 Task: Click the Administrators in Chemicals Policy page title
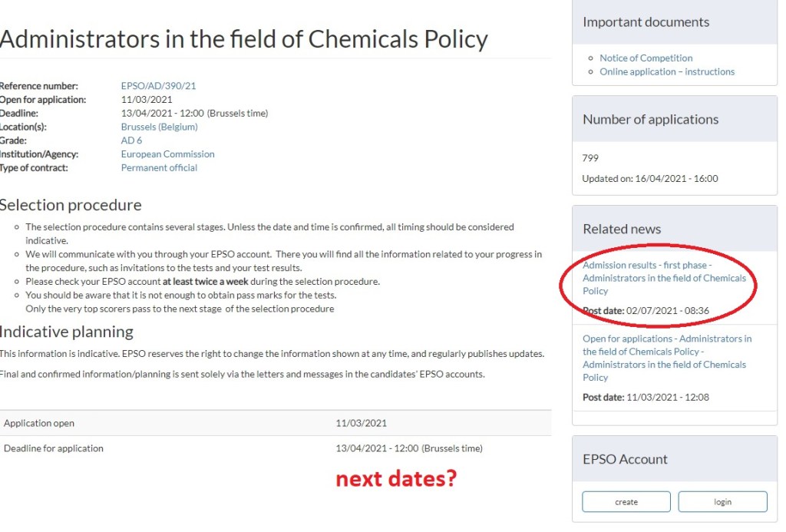click(x=243, y=38)
